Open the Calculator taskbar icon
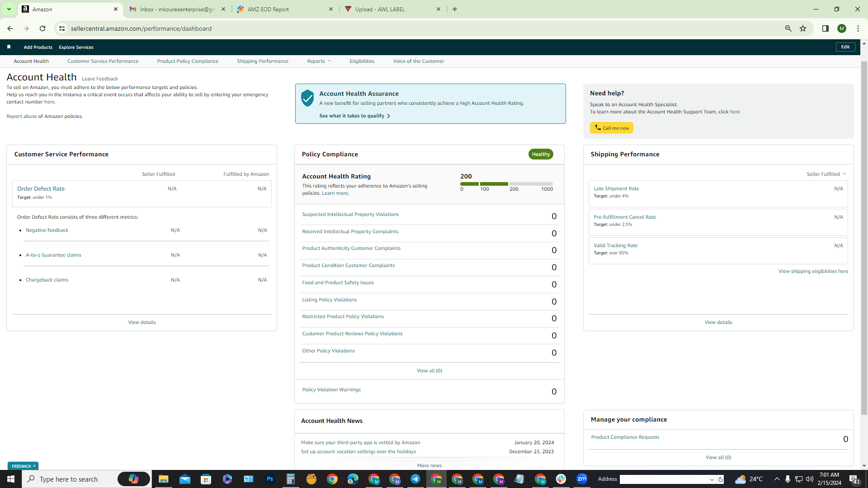 click(x=291, y=479)
